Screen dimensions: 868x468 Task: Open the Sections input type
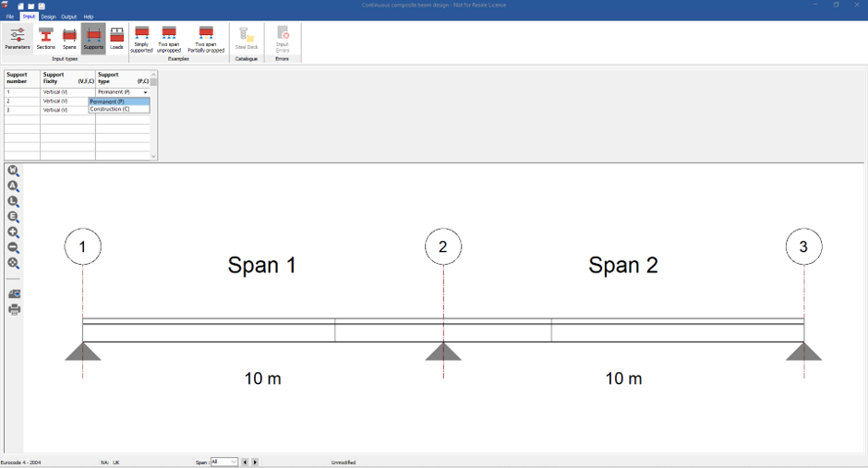tap(46, 38)
